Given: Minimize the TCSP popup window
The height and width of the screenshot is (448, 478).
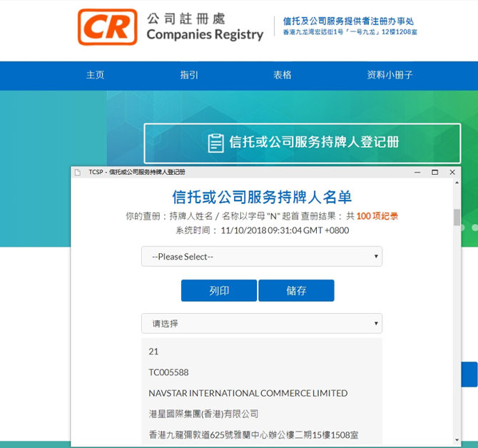Looking at the screenshot, I should [x=417, y=173].
